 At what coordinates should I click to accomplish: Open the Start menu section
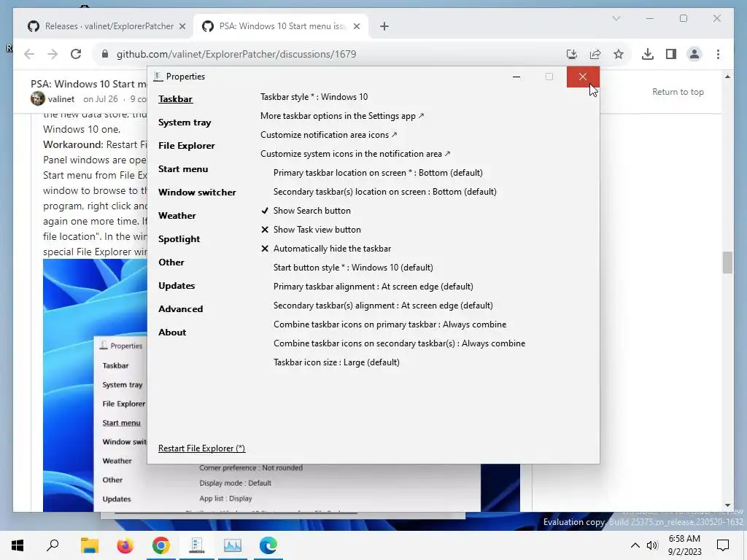pyautogui.click(x=183, y=169)
